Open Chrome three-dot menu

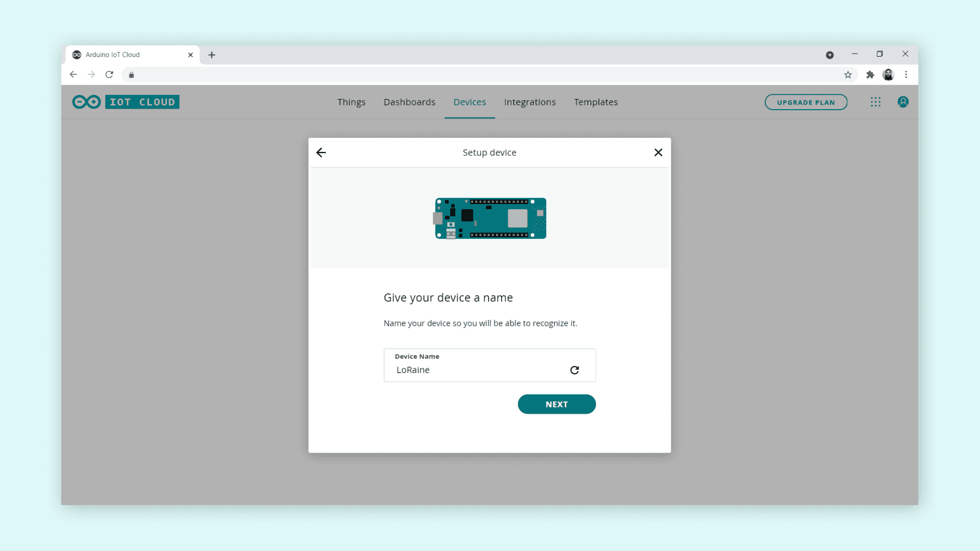(x=906, y=75)
